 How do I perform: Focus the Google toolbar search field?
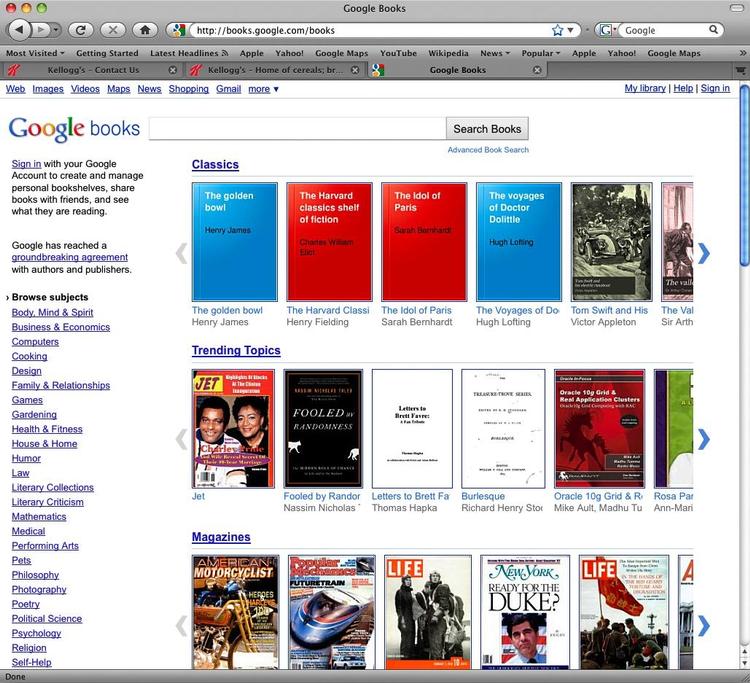[665, 30]
